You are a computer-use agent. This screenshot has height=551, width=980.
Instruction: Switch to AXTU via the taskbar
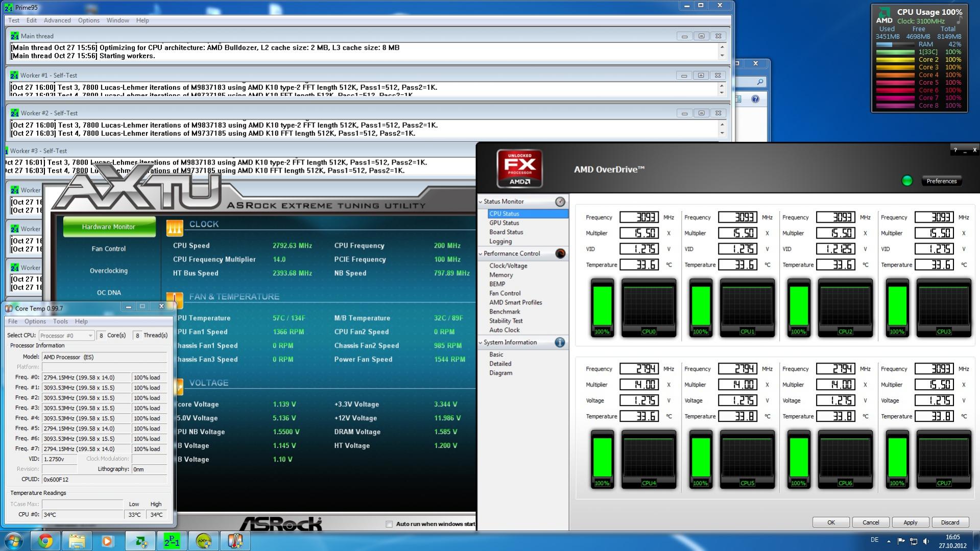(x=204, y=541)
